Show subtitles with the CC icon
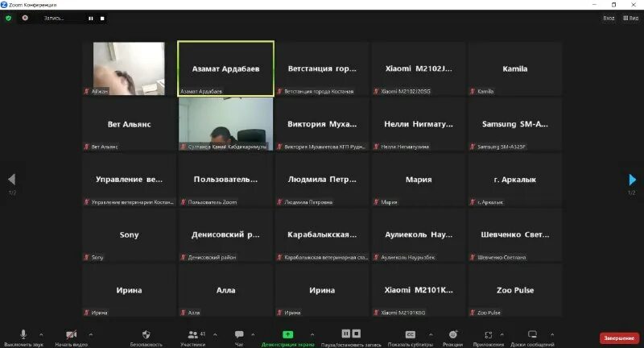644x348 pixels. [411, 334]
